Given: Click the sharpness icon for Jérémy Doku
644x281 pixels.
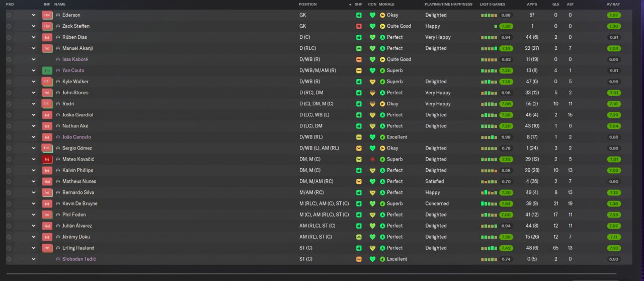Looking at the screenshot, I should (359, 237).
